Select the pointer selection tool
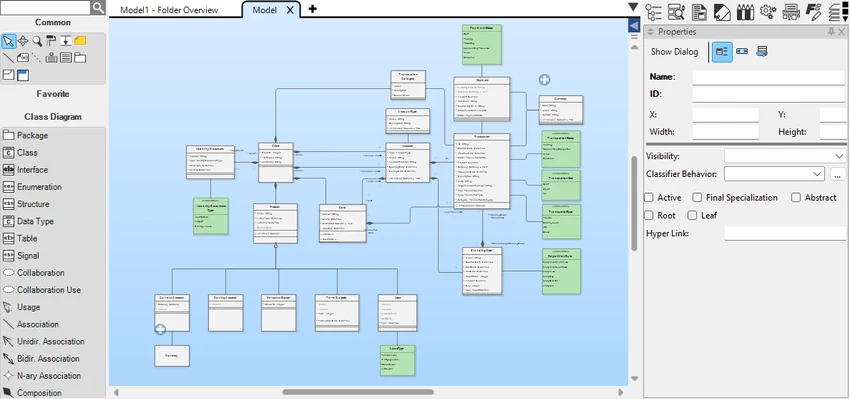Screen dimensions: 850x399 click(x=9, y=41)
